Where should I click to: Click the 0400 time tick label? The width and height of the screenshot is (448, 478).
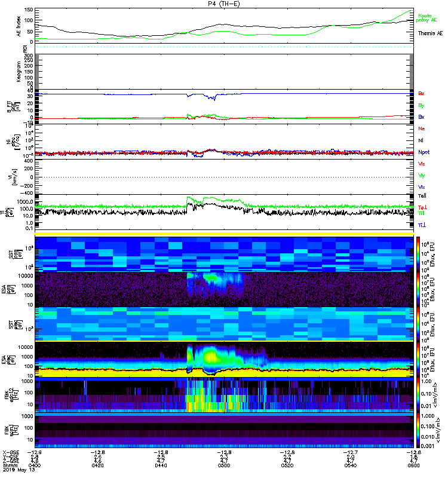click(34, 465)
